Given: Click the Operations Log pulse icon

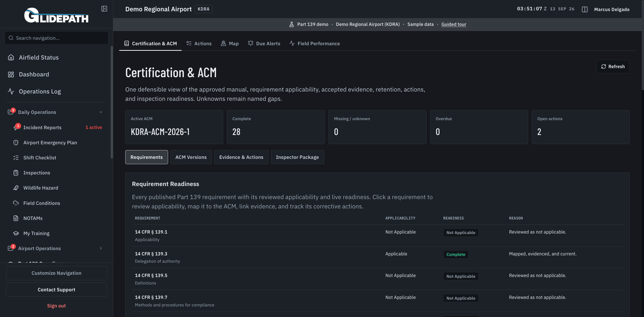Looking at the screenshot, I should coord(11,92).
